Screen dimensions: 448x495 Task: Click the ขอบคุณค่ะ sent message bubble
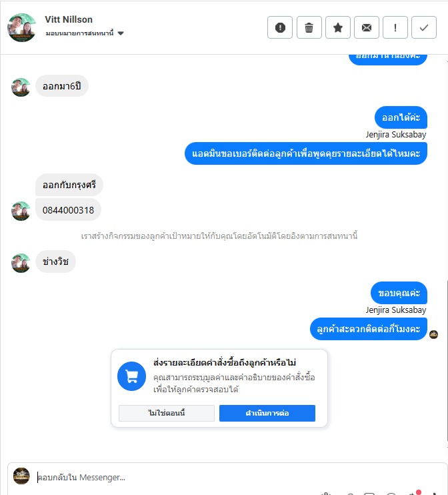(399, 293)
